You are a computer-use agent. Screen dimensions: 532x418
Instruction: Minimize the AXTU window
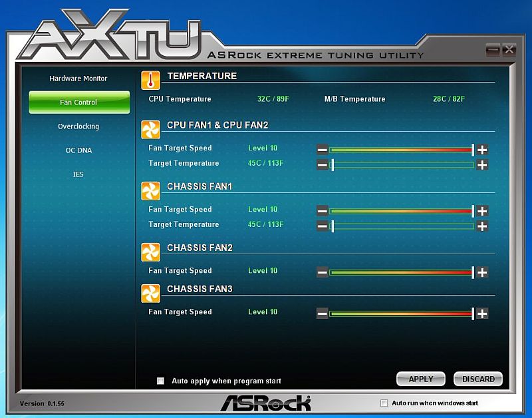[493, 51]
